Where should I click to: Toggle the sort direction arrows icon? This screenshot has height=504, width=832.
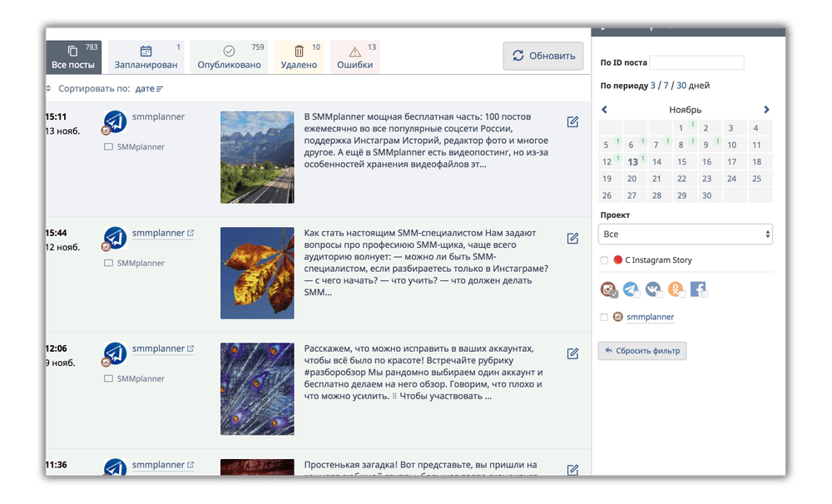point(48,89)
